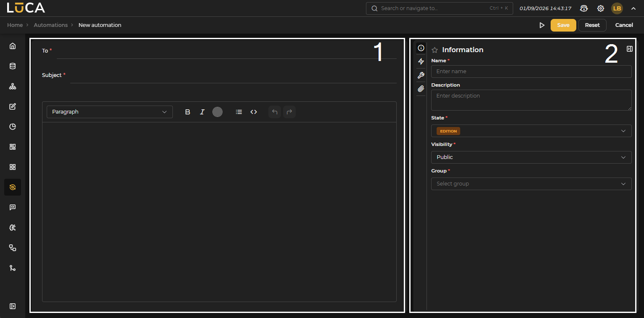
Task: Open the Visibility dropdown set to Public
Action: click(531, 157)
